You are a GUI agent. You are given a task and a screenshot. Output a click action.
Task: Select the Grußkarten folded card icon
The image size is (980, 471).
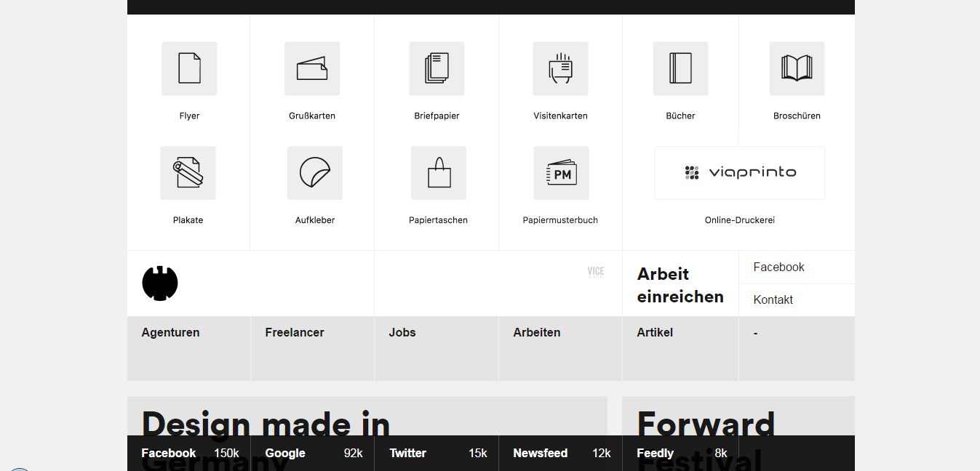pos(312,68)
